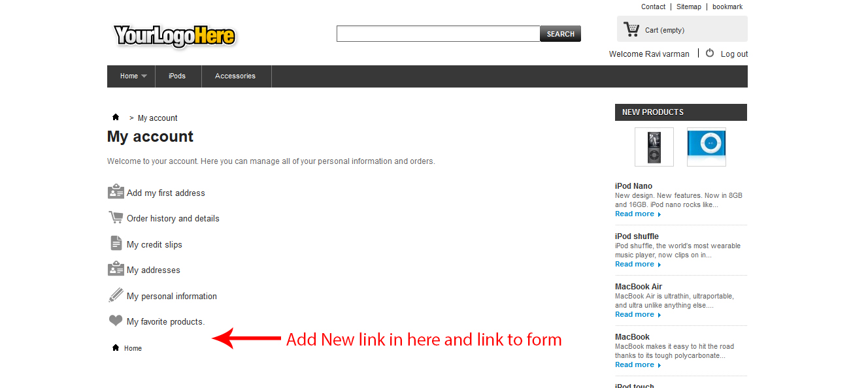Open the Sitemap link at the top
The width and height of the screenshot is (868, 388).
click(689, 7)
